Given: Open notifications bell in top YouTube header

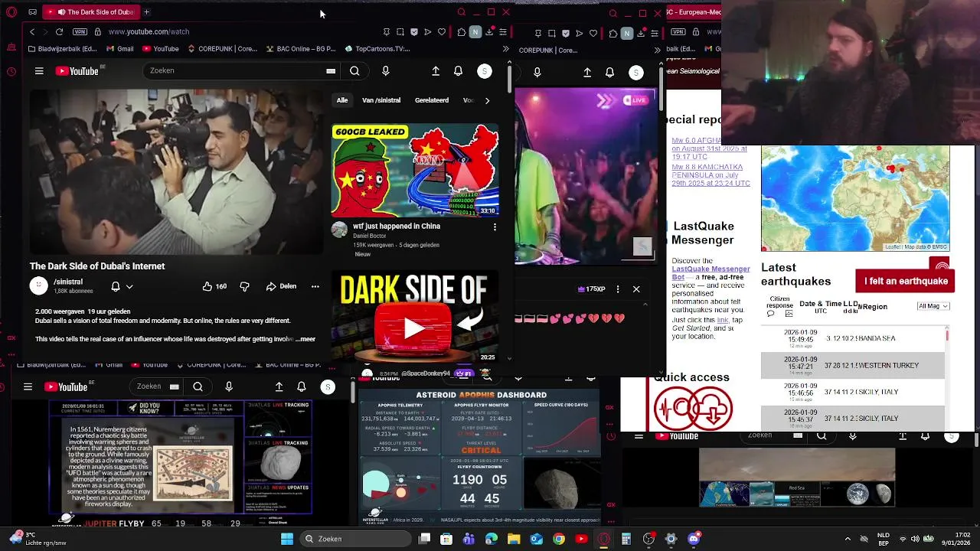Looking at the screenshot, I should click(458, 70).
